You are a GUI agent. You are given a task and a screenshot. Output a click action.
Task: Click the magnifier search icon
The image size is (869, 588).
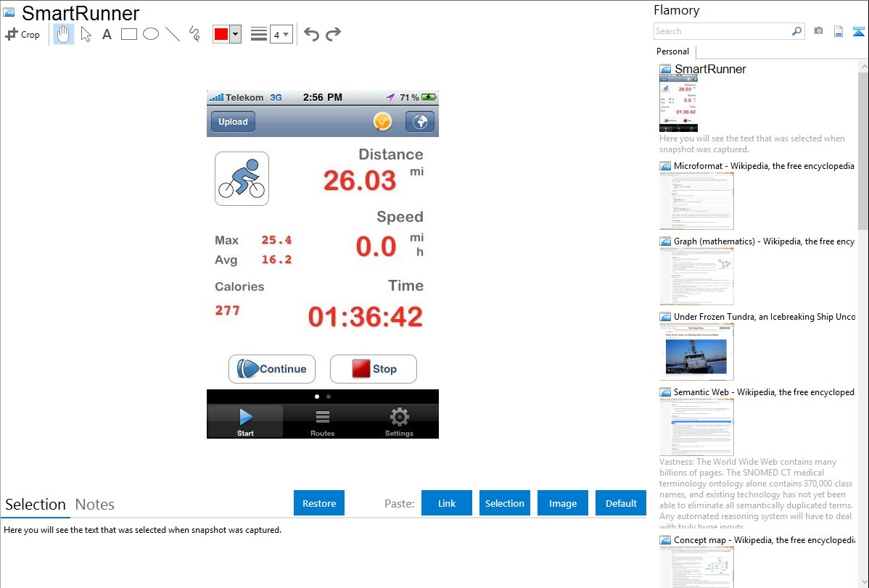(797, 31)
